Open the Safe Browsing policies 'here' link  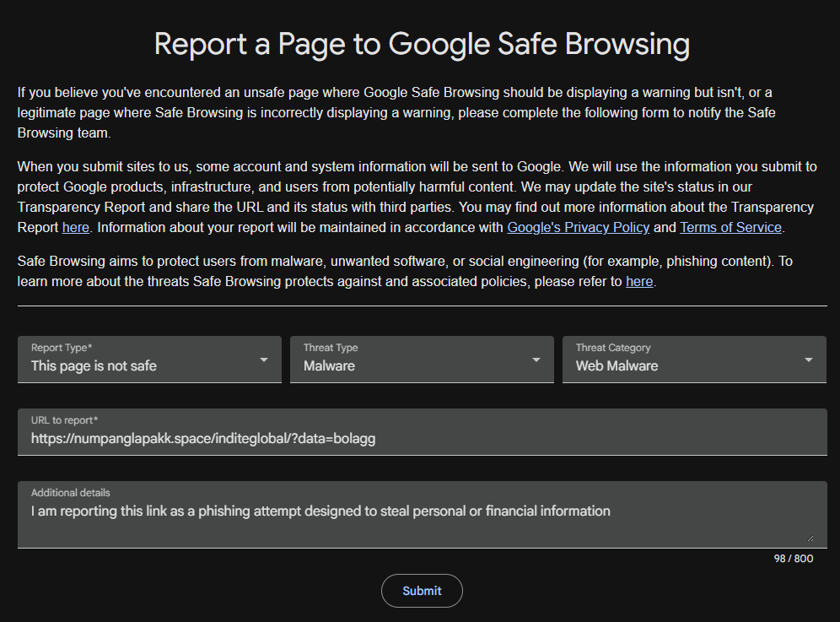click(x=639, y=282)
